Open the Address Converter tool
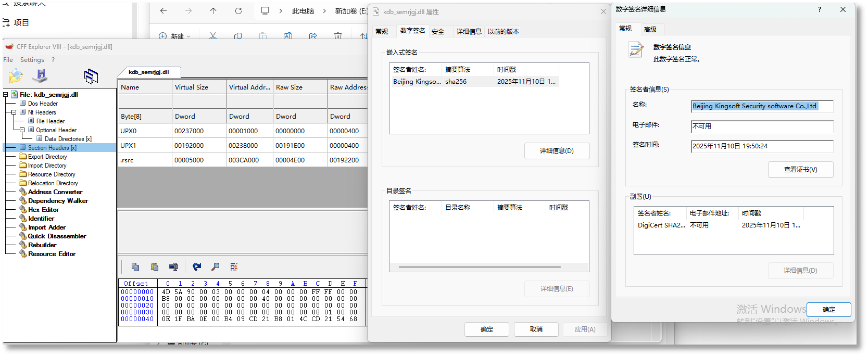 [x=55, y=192]
